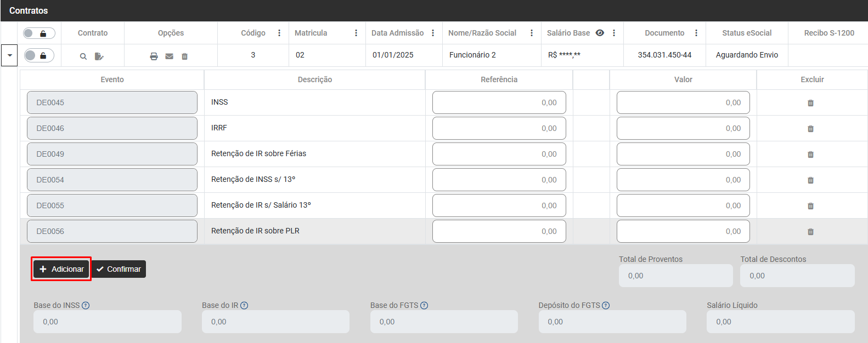Delete the INSS event row
This screenshot has height=343, width=868.
click(810, 103)
